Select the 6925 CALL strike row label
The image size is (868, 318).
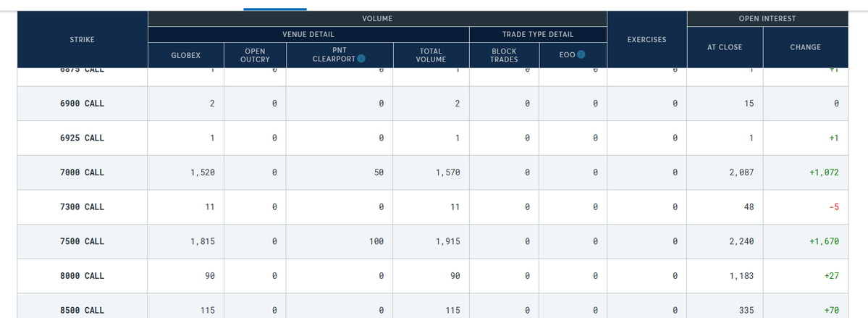click(82, 138)
